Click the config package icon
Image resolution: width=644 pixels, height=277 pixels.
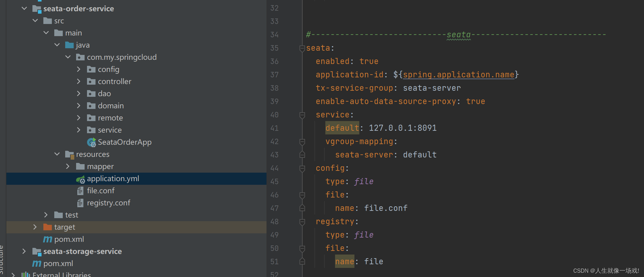(x=91, y=69)
